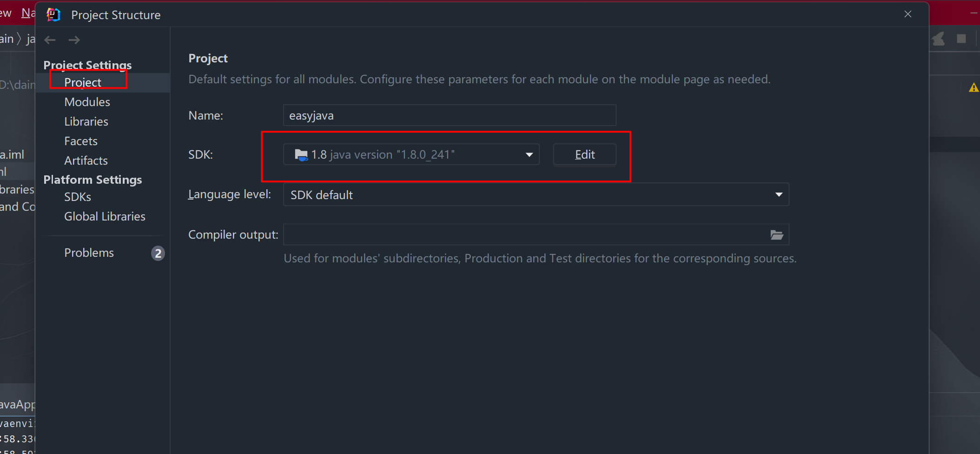Select Modules in Project Settings
This screenshot has height=454, width=980.
(x=87, y=102)
